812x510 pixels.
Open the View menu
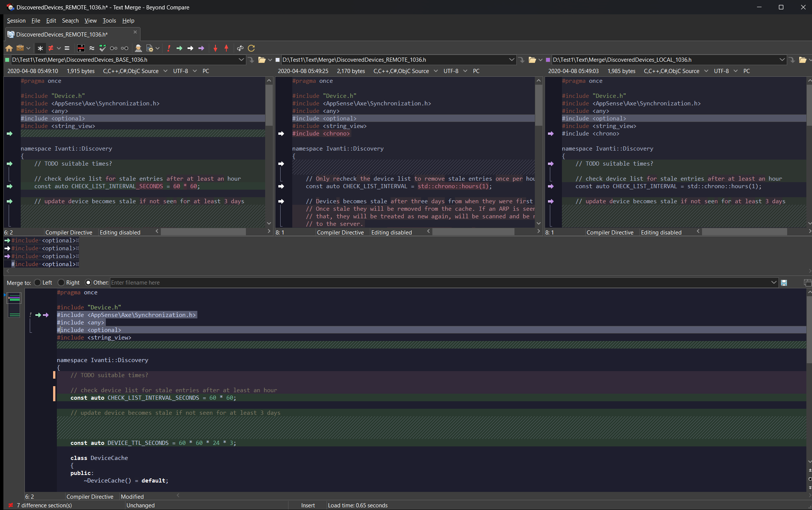90,21
